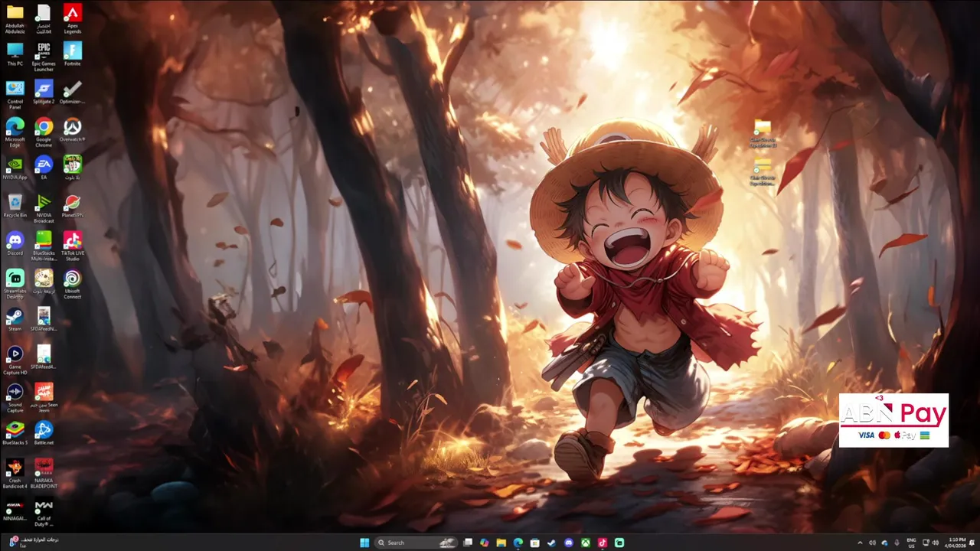The height and width of the screenshot is (551, 980).
Task: Switch to TikTok LIVE Studio on taskbar
Action: coord(602,543)
